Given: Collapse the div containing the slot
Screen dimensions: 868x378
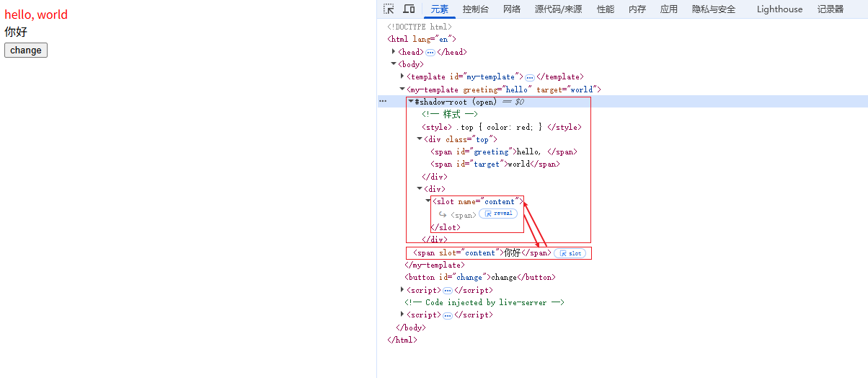Looking at the screenshot, I should coord(420,189).
